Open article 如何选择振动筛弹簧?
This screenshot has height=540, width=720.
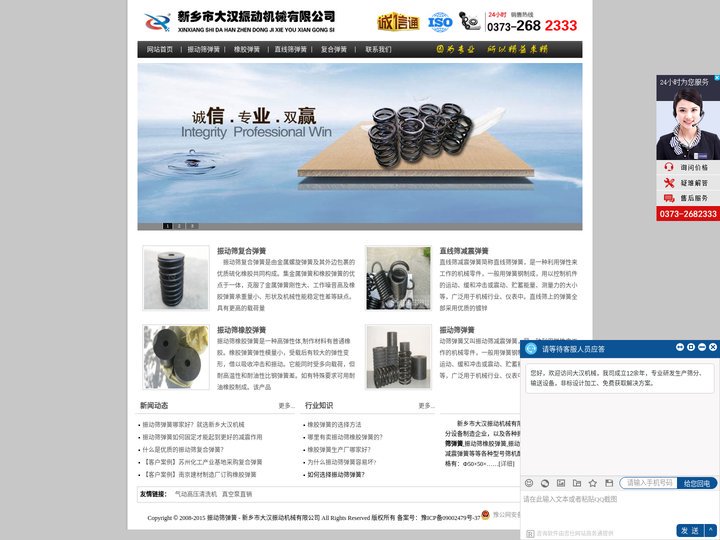[336, 474]
